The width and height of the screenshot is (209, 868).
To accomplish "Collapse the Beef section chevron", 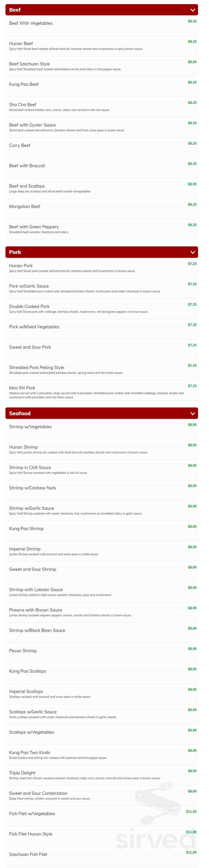I will tap(193, 10).
